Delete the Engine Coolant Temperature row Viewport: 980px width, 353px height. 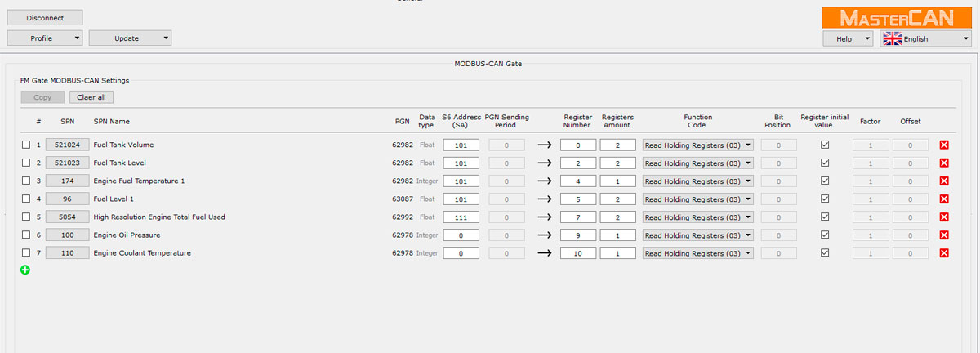pyautogui.click(x=944, y=252)
